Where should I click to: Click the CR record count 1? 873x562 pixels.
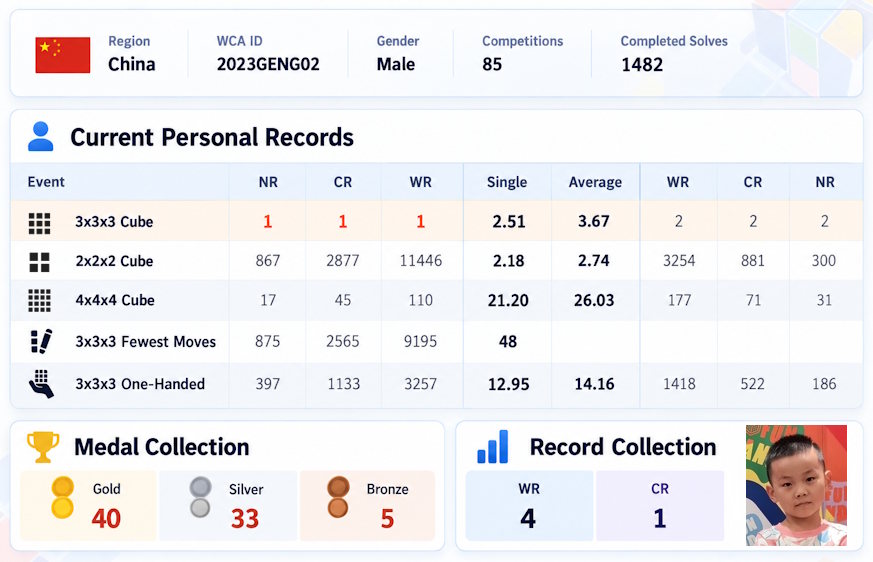660,519
